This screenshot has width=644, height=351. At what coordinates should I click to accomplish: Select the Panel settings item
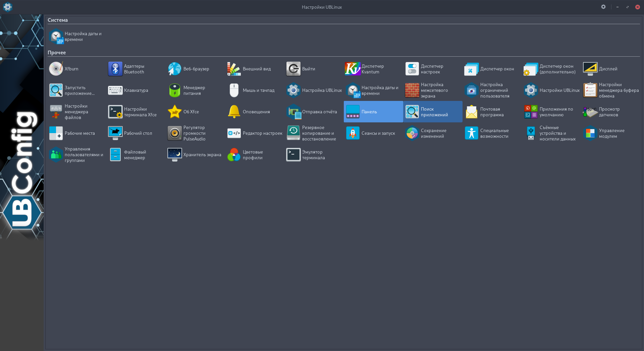pos(373,112)
